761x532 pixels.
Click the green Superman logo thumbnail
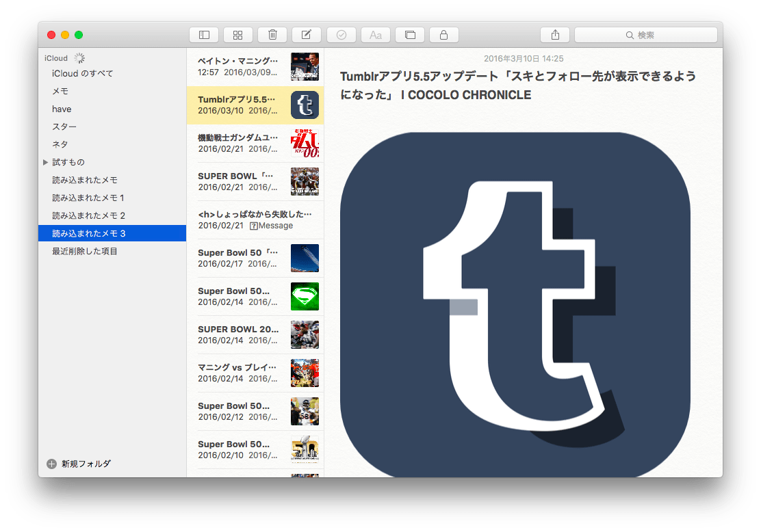click(305, 296)
